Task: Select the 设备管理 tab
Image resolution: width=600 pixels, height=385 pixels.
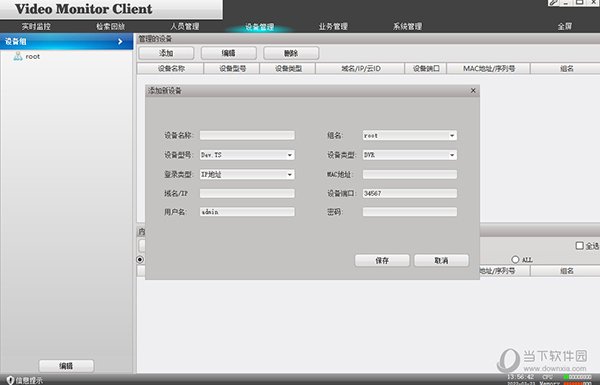Action: pyautogui.click(x=259, y=27)
